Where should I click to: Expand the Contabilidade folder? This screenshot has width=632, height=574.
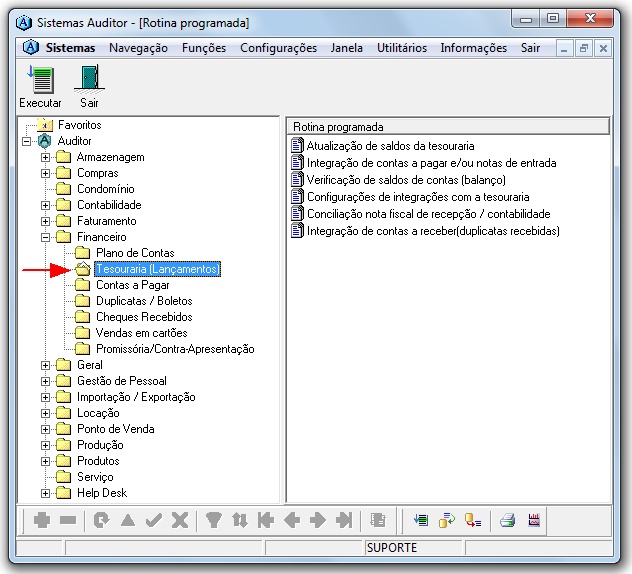(x=46, y=205)
